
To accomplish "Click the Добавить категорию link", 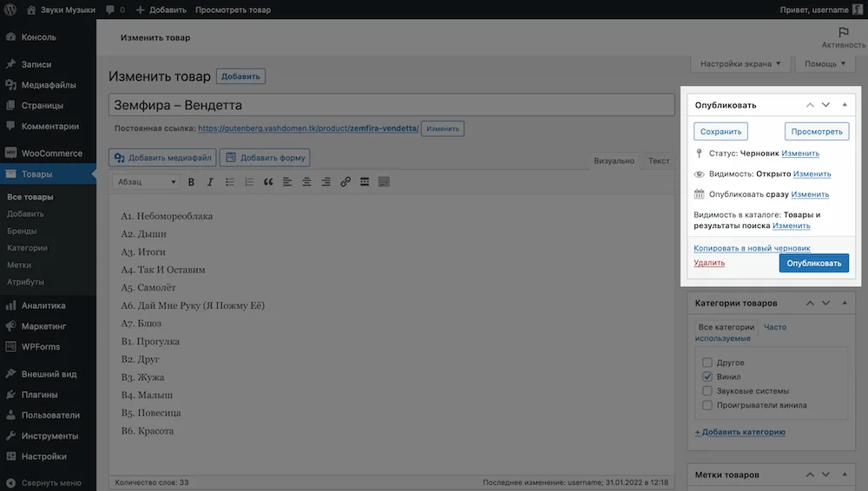I will tap(740, 432).
